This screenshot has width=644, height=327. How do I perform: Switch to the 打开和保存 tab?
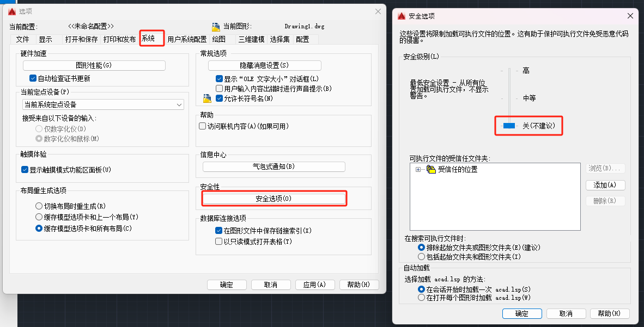[x=81, y=39]
